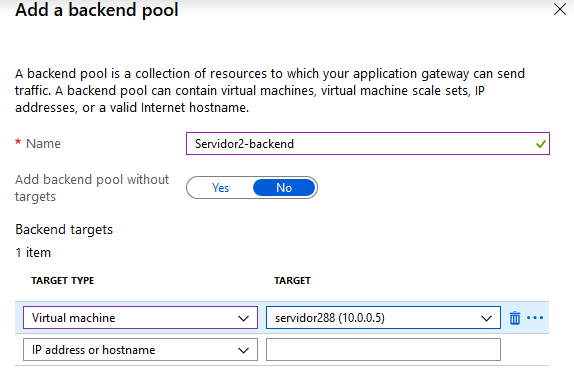Close the Add a backend pool panel

tap(560, 9)
